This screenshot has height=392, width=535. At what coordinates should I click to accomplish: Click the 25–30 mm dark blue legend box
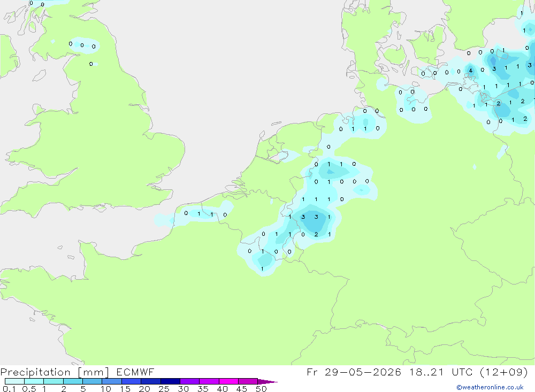coord(170,381)
